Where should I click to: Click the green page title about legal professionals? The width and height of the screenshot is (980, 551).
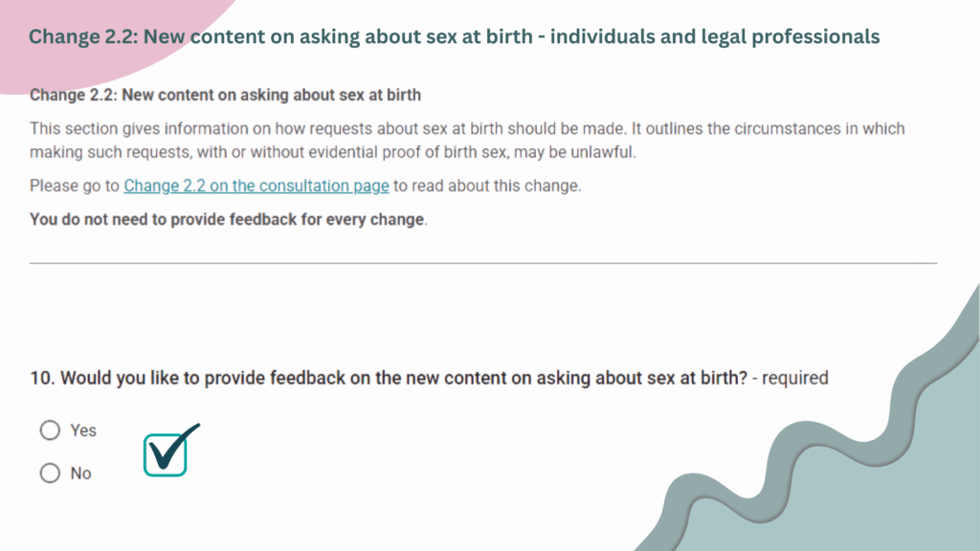[x=454, y=37]
